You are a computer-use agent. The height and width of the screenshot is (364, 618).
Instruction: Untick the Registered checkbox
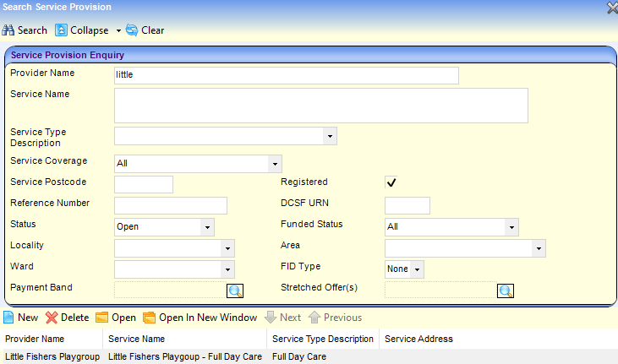(x=391, y=182)
